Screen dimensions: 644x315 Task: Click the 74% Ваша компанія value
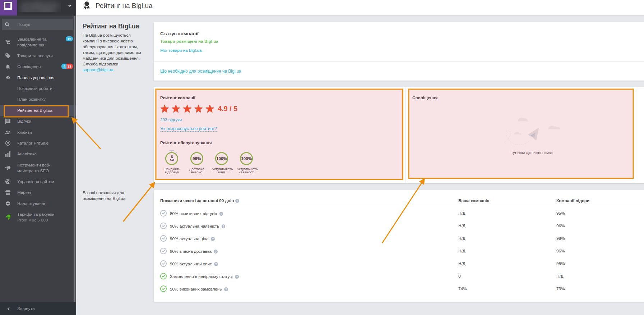463,289
